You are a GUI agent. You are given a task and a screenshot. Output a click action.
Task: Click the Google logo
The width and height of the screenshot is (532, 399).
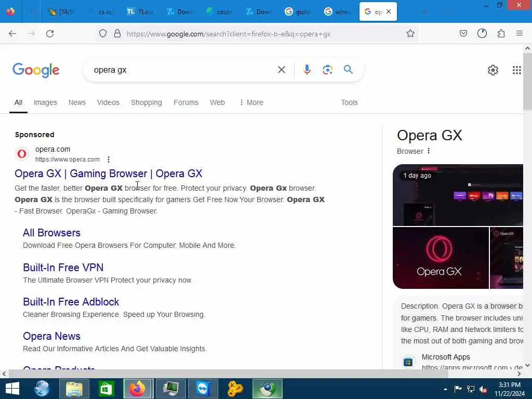click(36, 70)
